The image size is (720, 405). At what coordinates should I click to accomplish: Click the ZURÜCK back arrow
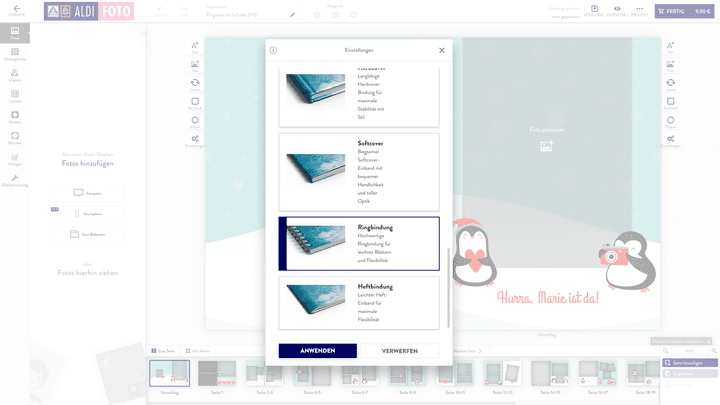[x=15, y=10]
